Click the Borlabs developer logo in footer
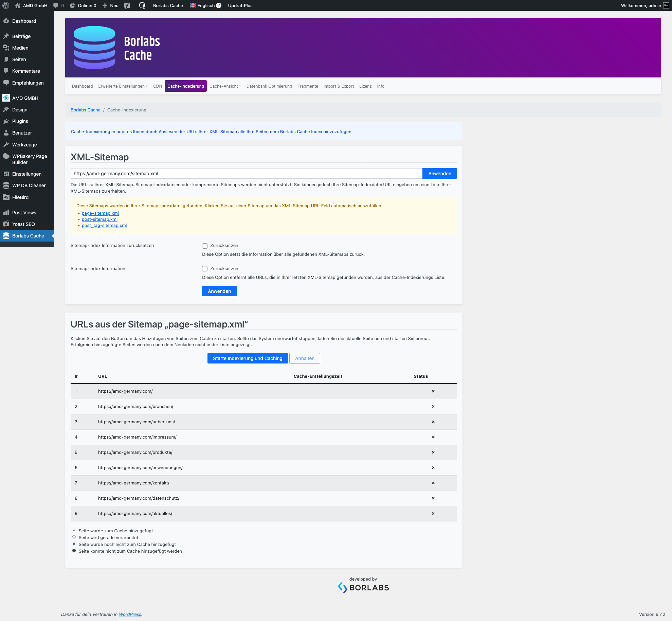 click(x=363, y=587)
